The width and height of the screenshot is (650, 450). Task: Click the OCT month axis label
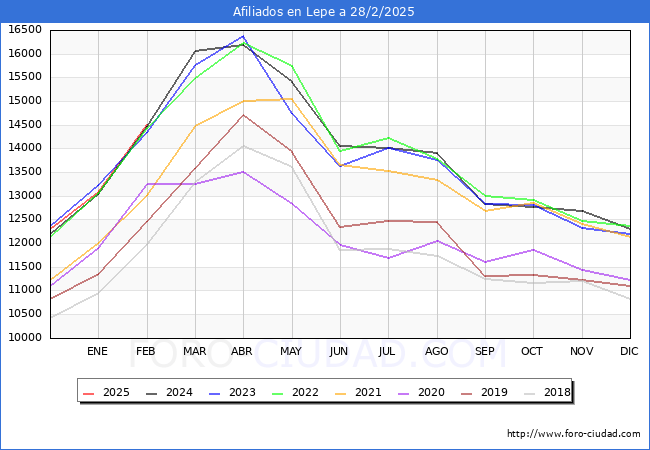532,351
